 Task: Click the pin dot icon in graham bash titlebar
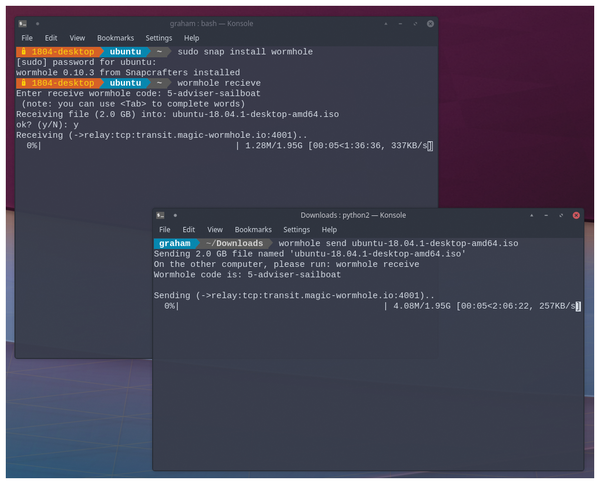point(38,24)
